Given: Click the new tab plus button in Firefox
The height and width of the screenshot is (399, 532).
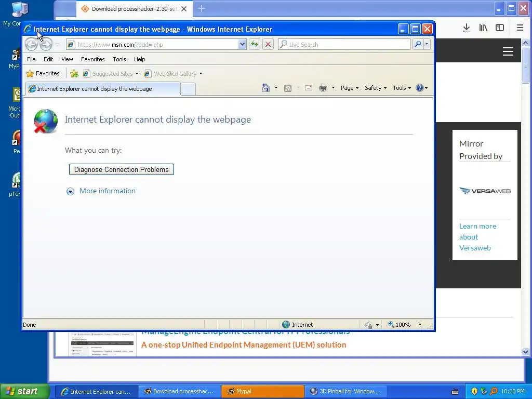Looking at the screenshot, I should [x=202, y=8].
